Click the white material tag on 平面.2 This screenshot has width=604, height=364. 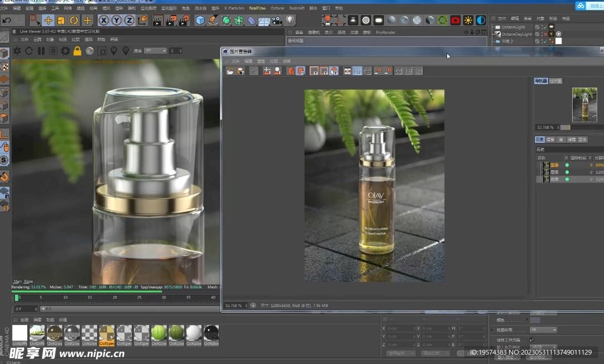point(558,41)
